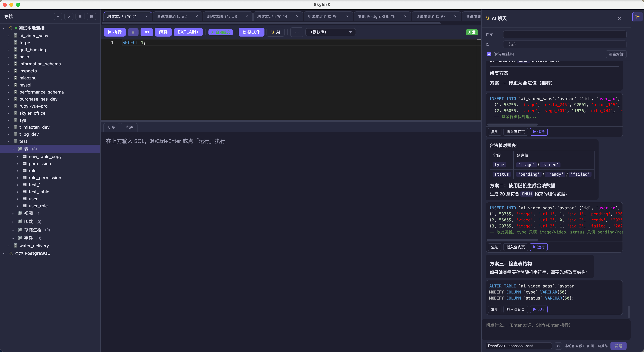Click the plug icon of 本地 PostgreSQL
This screenshot has height=352, width=644.
click(11, 253)
